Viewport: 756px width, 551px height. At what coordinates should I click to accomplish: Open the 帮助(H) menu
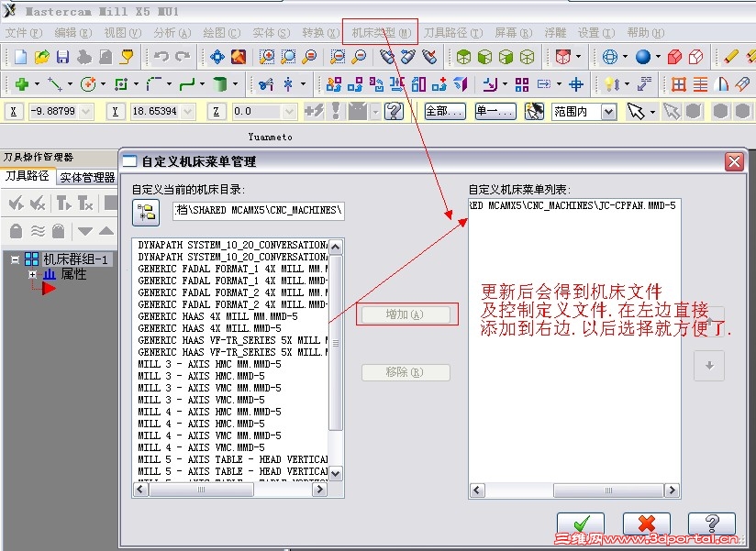coord(646,33)
